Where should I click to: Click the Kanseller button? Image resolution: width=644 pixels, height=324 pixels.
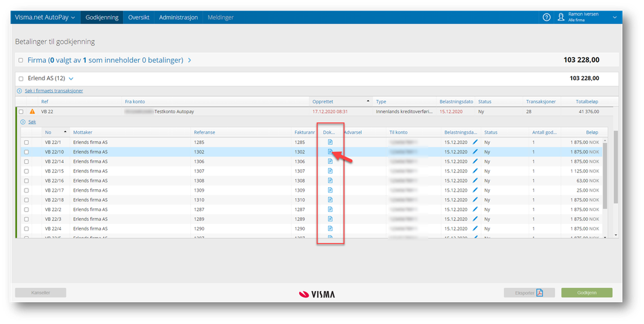(x=41, y=293)
